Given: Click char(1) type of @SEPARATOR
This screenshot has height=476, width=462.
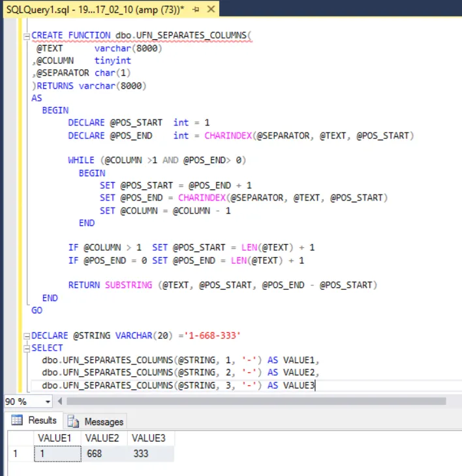Looking at the screenshot, I should point(112,73).
